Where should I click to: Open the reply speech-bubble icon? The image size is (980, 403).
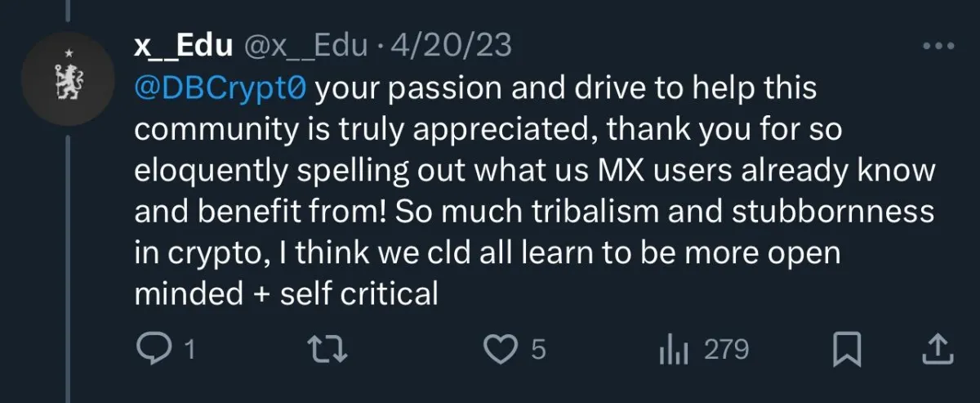[152, 351]
